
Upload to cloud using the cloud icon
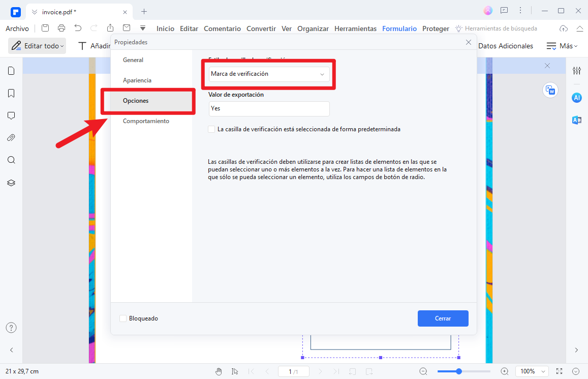pyautogui.click(x=563, y=28)
